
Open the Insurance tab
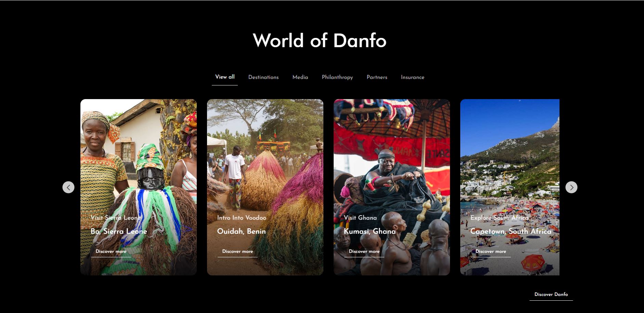point(413,77)
